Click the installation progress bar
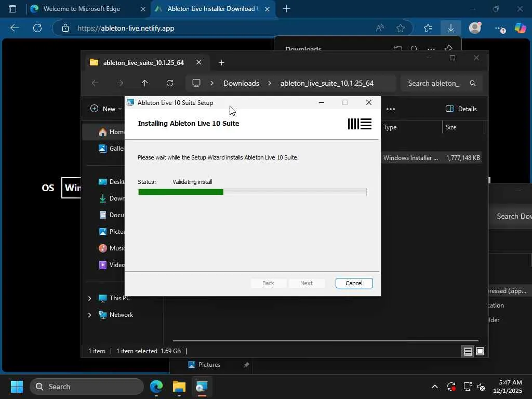This screenshot has height=399, width=532. [252, 192]
